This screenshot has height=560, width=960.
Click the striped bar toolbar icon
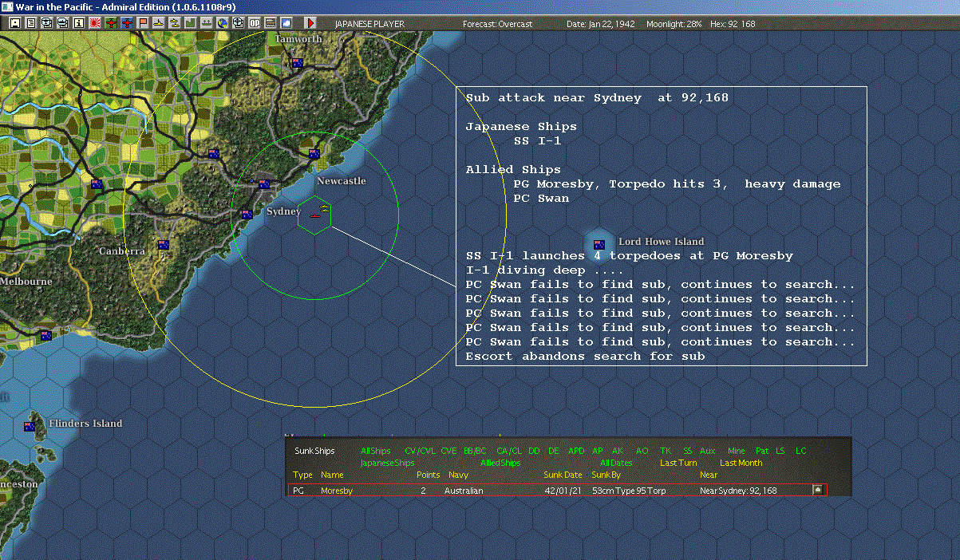pos(271,23)
